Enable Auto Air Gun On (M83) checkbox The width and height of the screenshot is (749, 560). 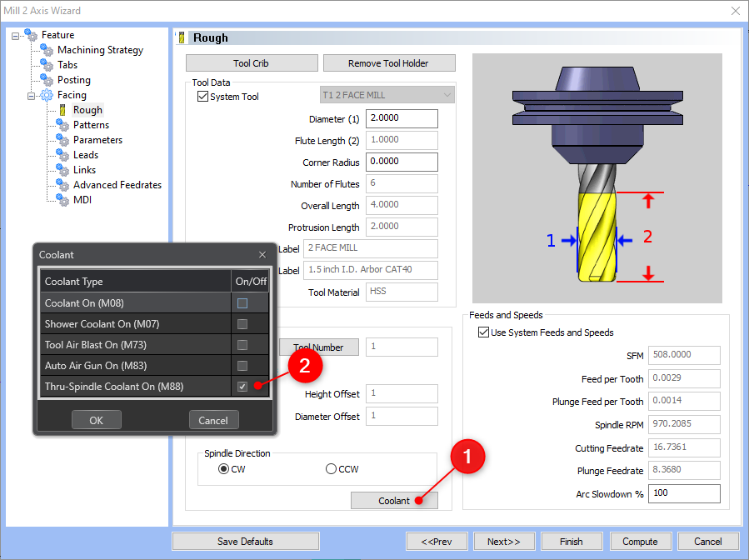click(x=242, y=366)
